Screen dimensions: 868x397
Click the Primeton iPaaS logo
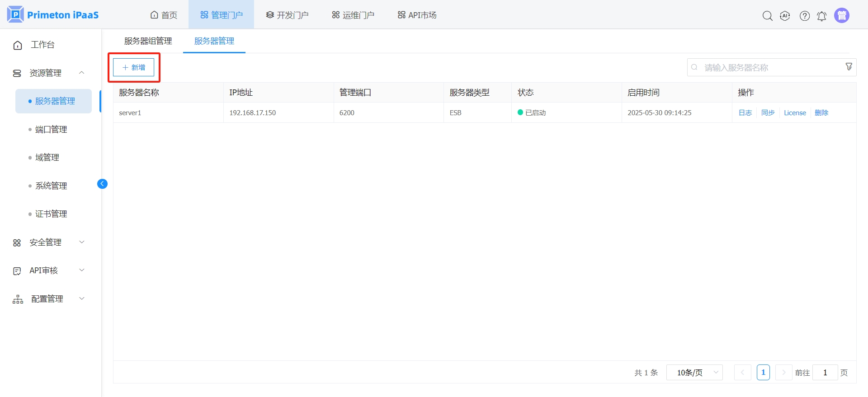point(53,15)
